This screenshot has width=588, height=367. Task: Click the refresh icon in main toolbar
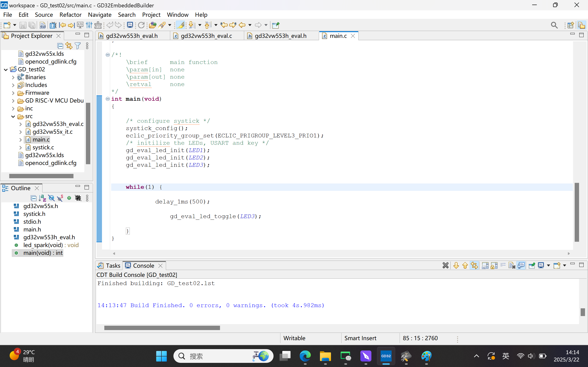[x=141, y=25]
